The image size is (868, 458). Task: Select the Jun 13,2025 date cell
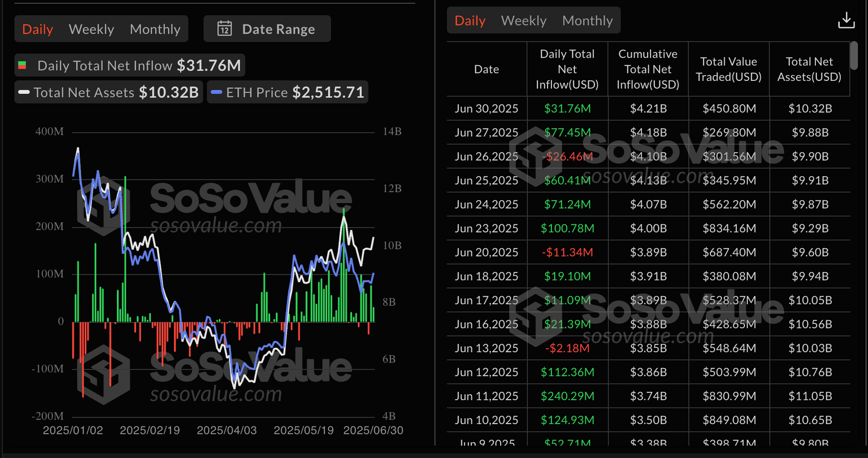pos(487,348)
